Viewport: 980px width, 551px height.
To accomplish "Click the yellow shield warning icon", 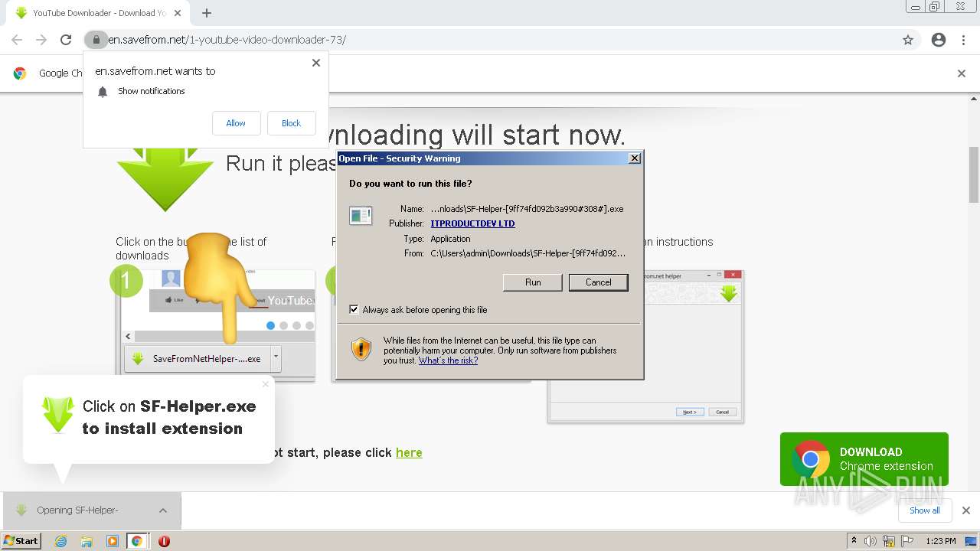I will tap(361, 350).
